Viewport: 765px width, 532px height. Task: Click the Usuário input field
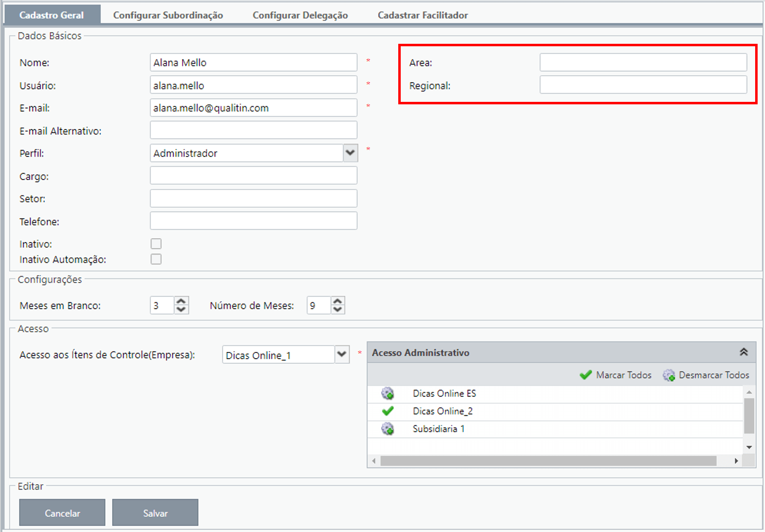pyautogui.click(x=254, y=85)
